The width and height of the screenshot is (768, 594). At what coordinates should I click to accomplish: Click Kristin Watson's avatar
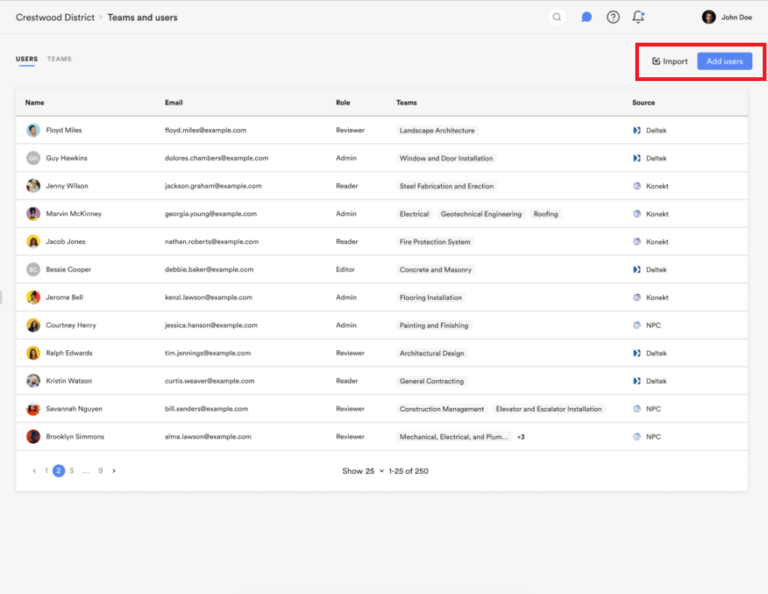click(x=33, y=381)
